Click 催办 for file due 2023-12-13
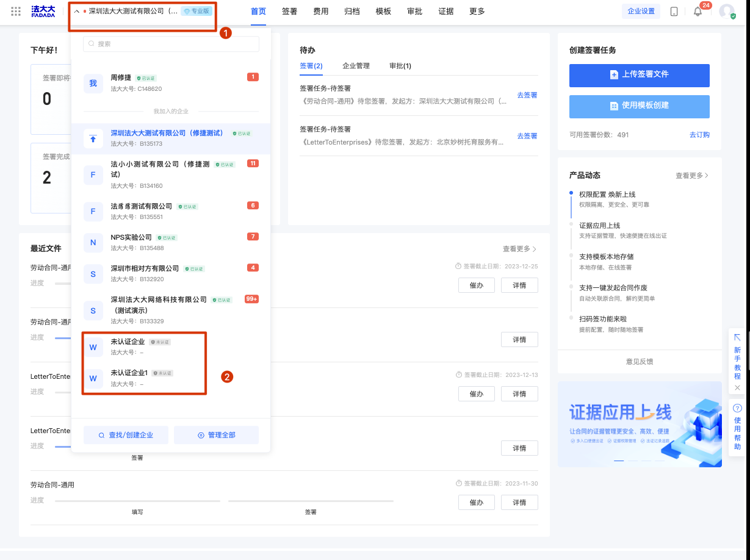 coord(477,394)
